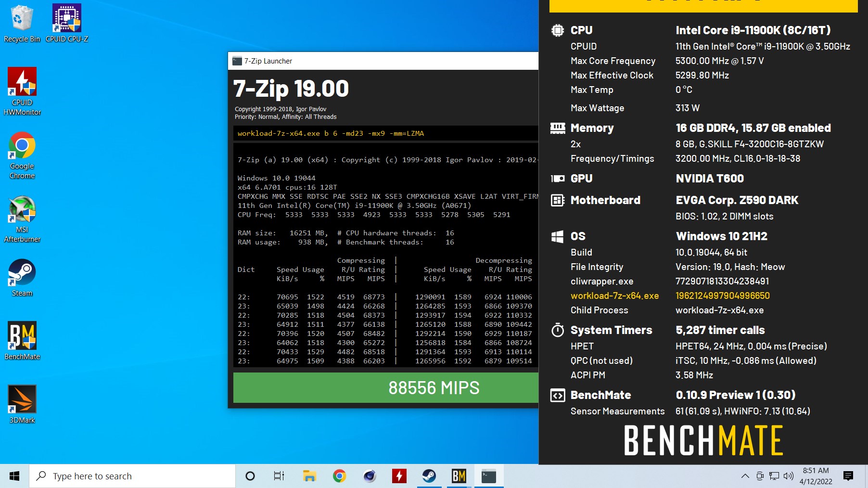The width and height of the screenshot is (868, 488).
Task: Open the Windows Start menu
Action: pos(14,476)
